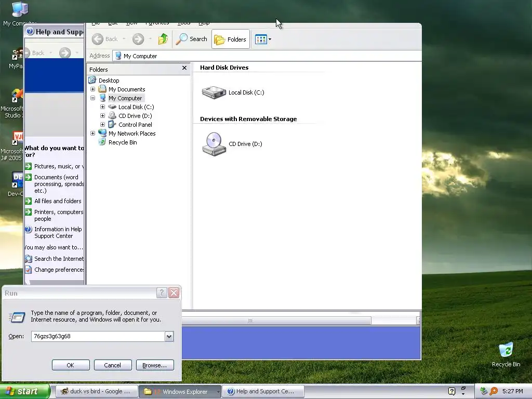Select Local Disk (C:) in folder tree

click(x=136, y=107)
